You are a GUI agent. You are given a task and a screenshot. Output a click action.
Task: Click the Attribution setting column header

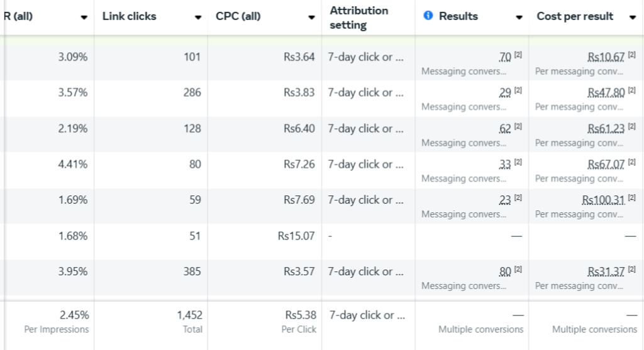click(358, 18)
